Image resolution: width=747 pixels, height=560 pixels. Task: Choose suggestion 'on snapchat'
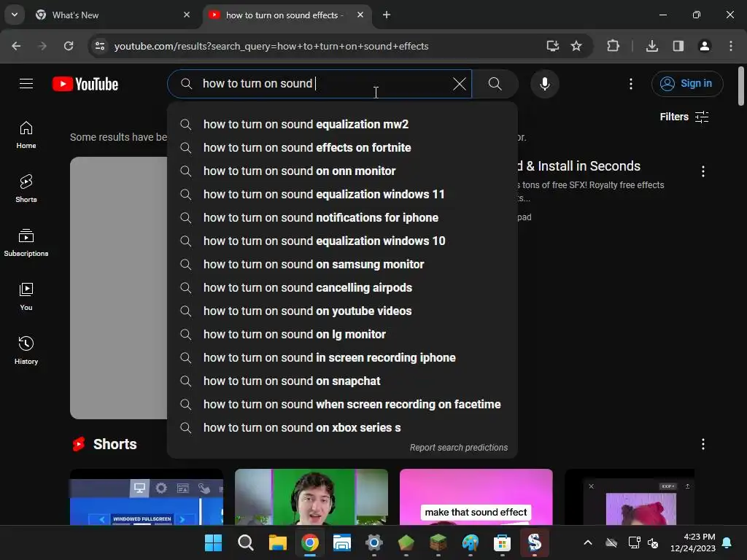342,381
